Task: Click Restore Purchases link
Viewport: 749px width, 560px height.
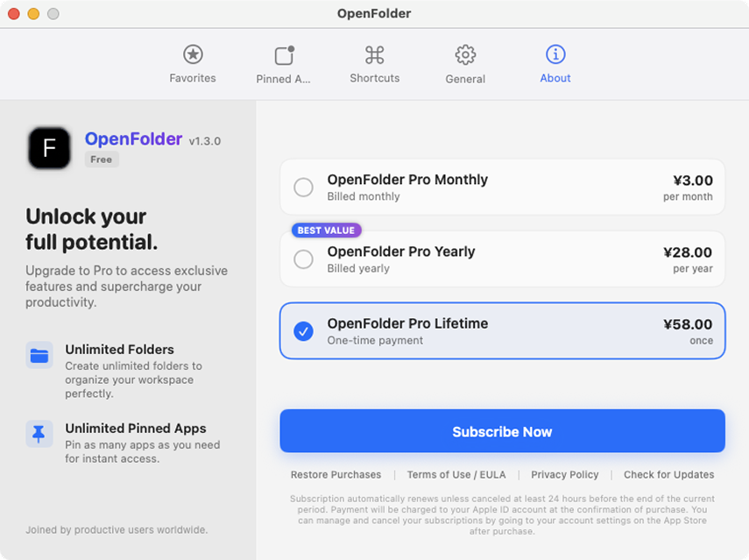Action: (x=336, y=474)
